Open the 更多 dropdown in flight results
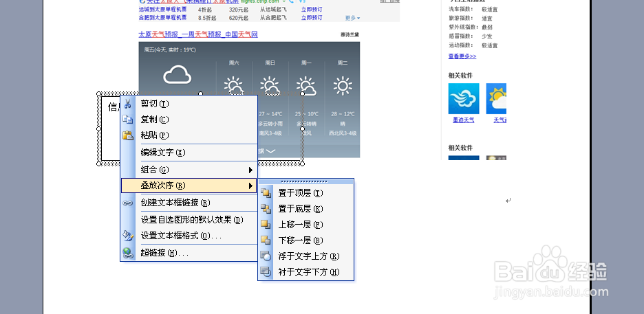This screenshot has height=314, width=644. pyautogui.click(x=352, y=18)
